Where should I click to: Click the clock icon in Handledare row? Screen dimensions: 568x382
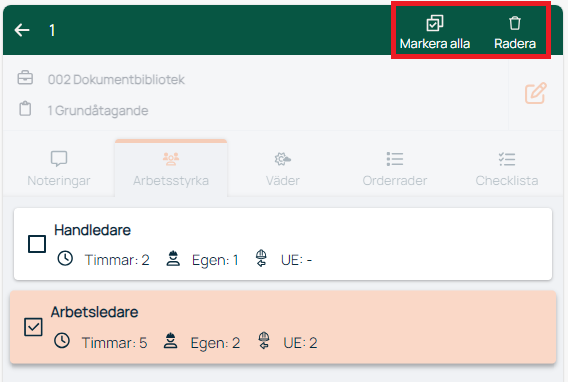[65, 259]
